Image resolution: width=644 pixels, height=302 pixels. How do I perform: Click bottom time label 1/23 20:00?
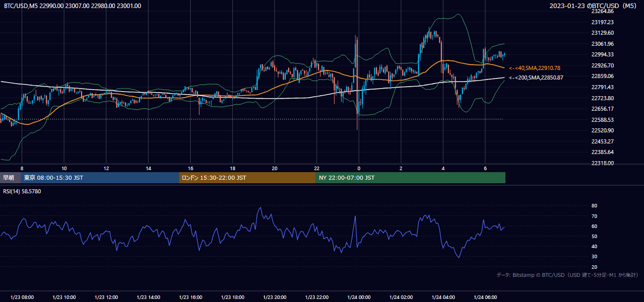pyautogui.click(x=275, y=297)
